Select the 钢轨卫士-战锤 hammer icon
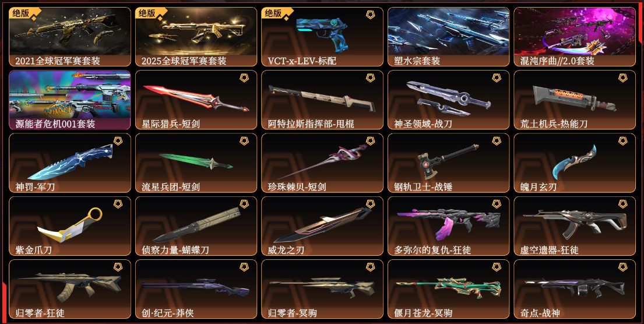Viewport: 644px width, 324px height. 449,163
